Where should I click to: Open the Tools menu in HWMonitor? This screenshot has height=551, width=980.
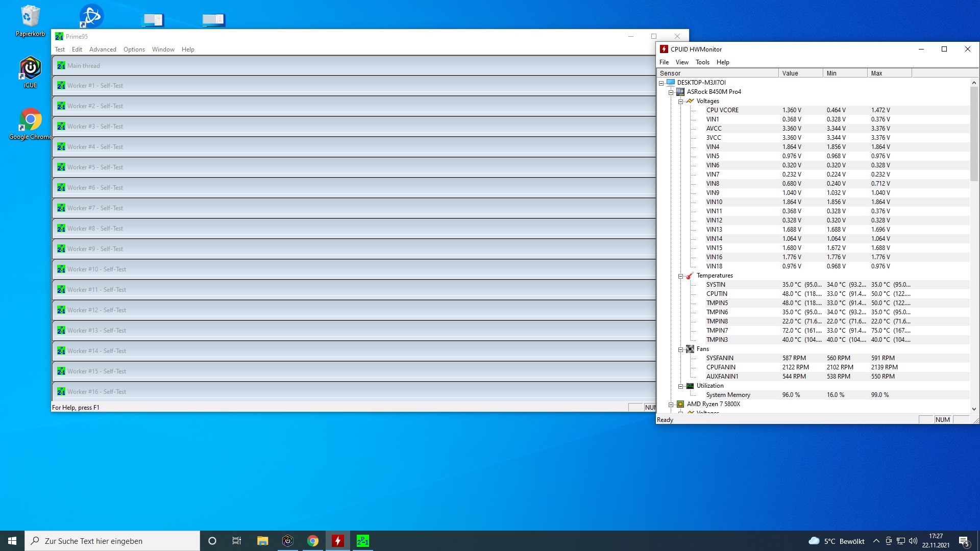pos(702,62)
